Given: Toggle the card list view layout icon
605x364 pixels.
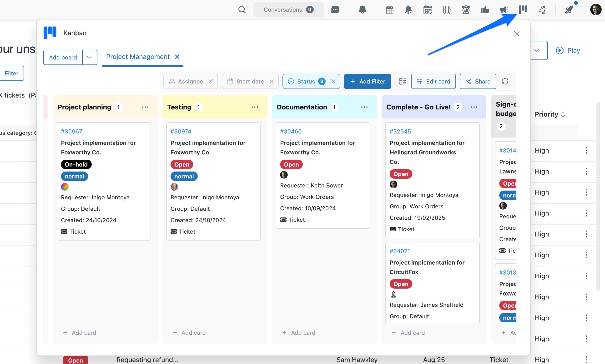Looking at the screenshot, I should click(x=403, y=81).
